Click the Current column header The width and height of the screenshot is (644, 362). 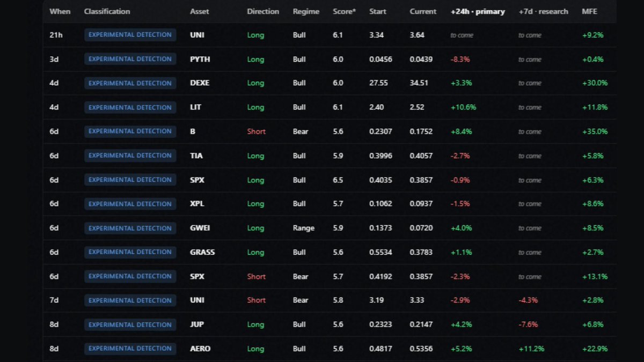click(x=423, y=11)
